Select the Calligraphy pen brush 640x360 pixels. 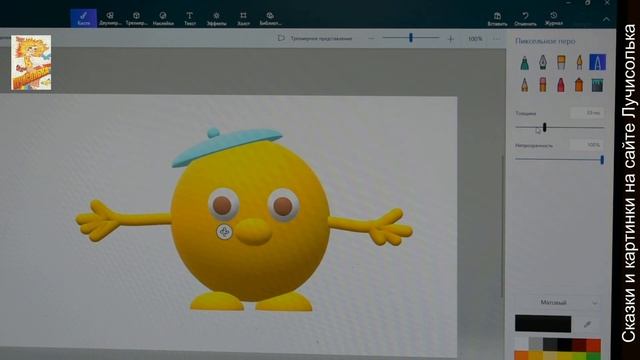click(x=542, y=62)
